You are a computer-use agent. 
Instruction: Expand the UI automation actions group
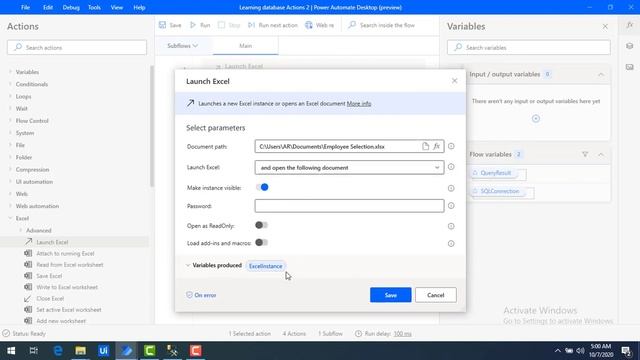click(10, 182)
